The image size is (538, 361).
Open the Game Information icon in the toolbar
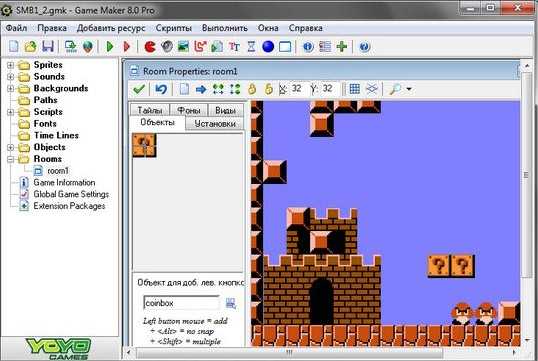[x=308, y=46]
